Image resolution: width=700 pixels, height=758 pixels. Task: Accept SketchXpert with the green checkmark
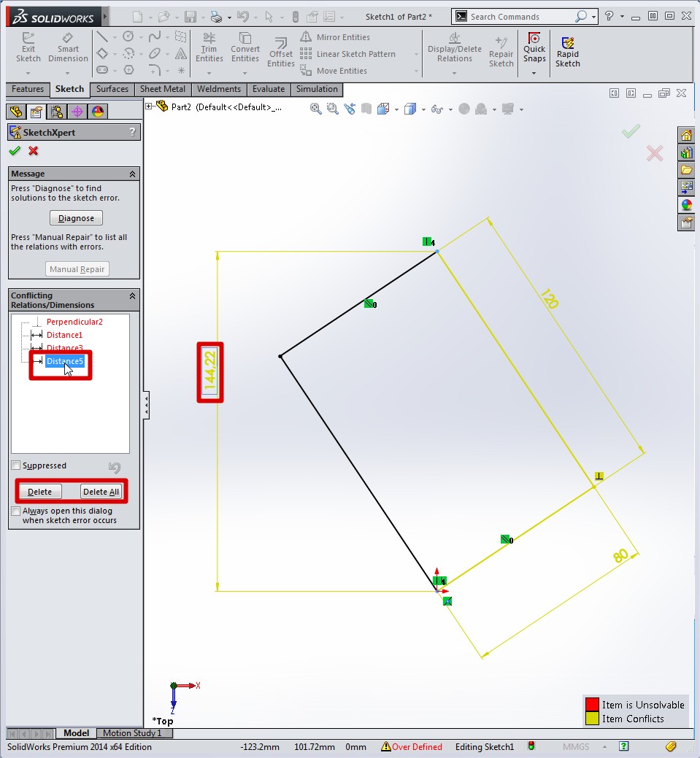coord(15,151)
